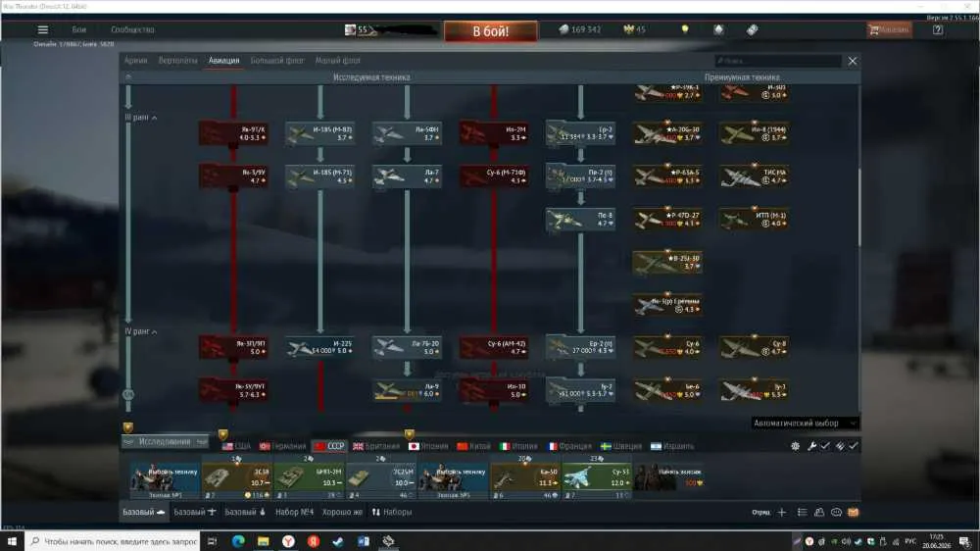Screen dimensions: 980x551
Task: Select the Су-6 (АМ-42) aircraft card
Action: click(x=494, y=348)
